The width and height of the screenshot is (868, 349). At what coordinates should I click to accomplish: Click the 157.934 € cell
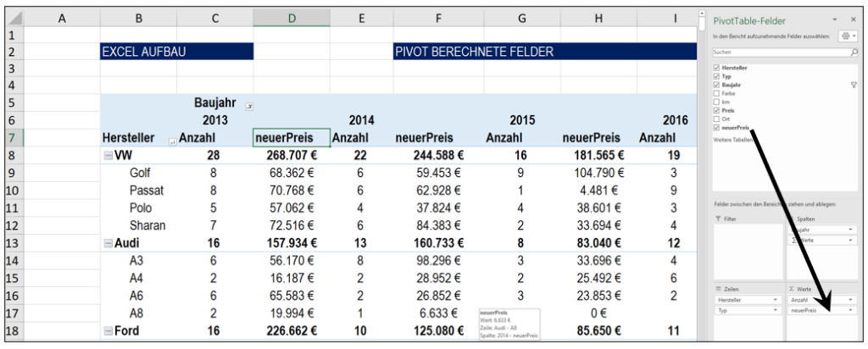292,243
